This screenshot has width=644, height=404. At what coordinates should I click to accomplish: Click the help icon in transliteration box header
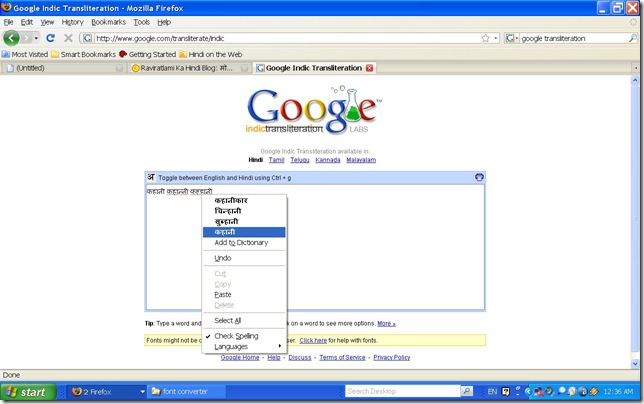coord(479,177)
